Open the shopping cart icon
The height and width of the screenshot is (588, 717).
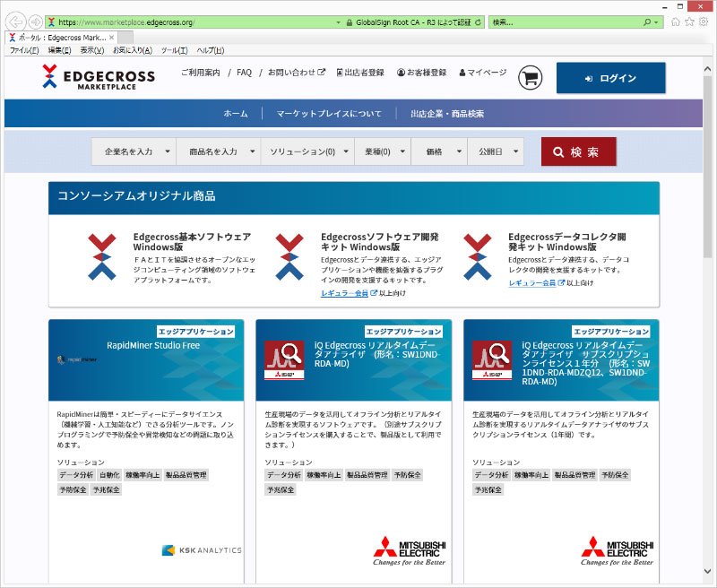(x=530, y=78)
